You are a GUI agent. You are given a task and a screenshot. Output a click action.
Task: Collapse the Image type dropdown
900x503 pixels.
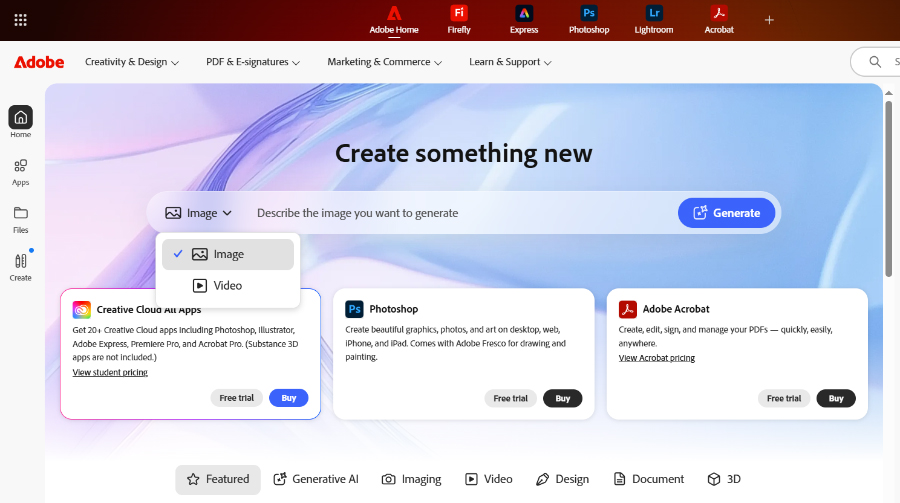(x=199, y=213)
